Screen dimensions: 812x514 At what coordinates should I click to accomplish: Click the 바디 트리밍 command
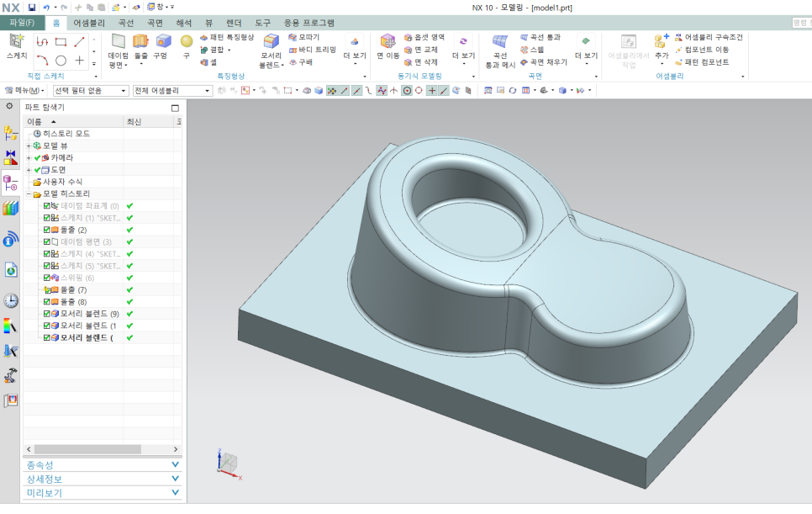click(x=312, y=50)
